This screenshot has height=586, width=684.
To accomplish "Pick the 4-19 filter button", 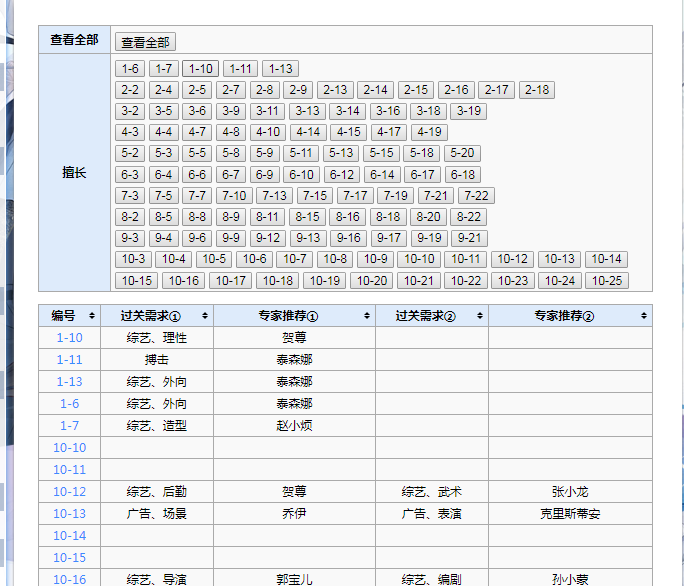I will (429, 132).
